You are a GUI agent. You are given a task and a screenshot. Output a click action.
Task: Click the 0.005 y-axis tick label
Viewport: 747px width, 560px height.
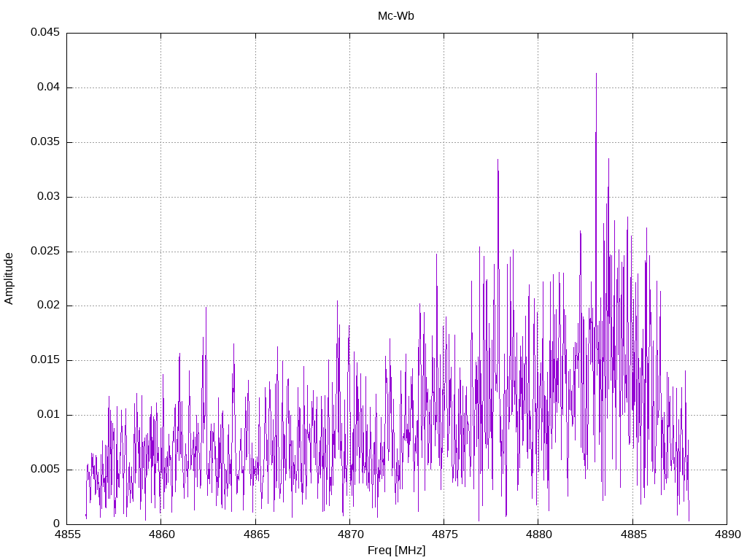click(x=44, y=470)
